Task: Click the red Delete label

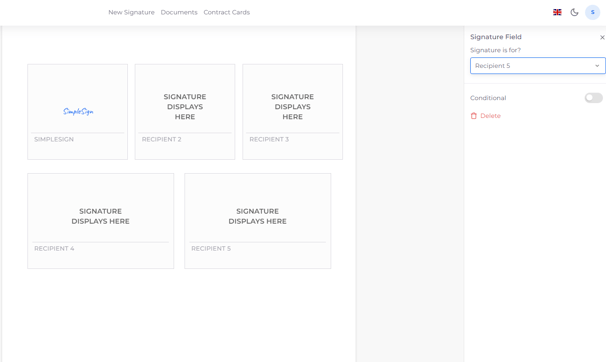Action: pyautogui.click(x=490, y=116)
